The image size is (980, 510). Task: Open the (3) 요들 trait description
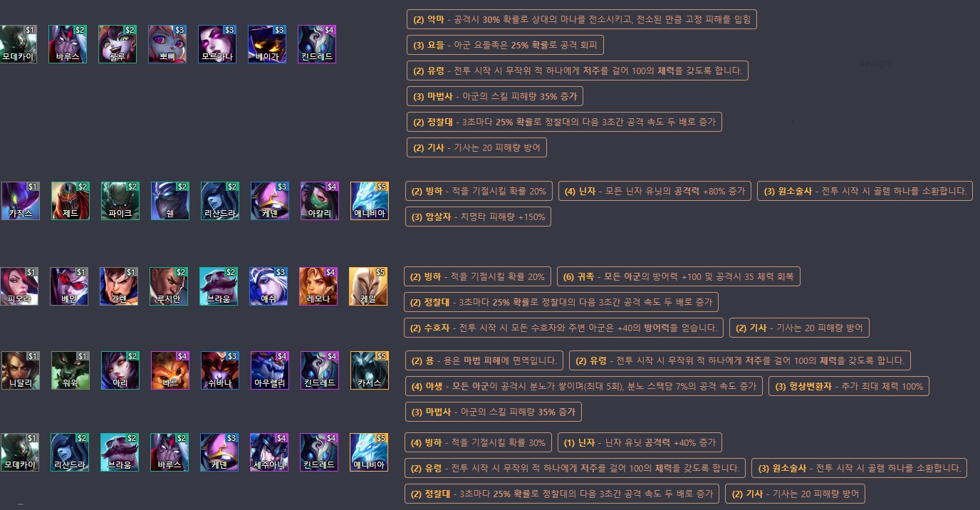click(505, 45)
